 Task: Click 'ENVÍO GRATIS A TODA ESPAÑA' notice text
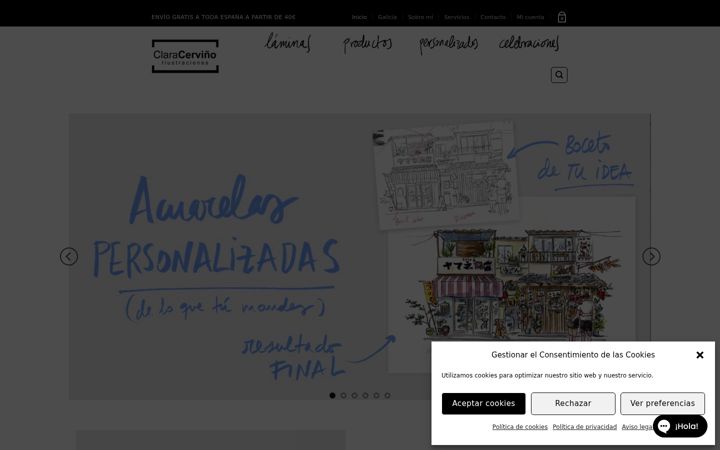(x=224, y=17)
